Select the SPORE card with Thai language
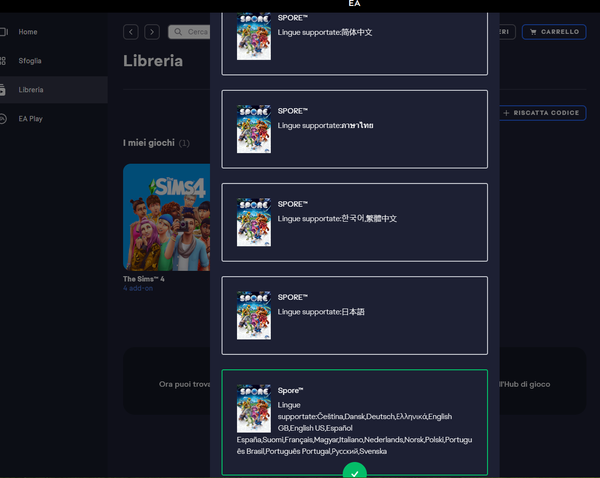 [x=354, y=129]
